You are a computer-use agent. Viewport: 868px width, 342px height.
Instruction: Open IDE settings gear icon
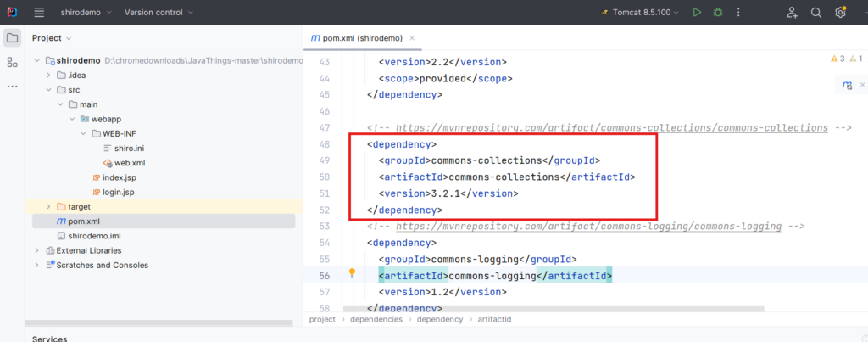tap(840, 13)
